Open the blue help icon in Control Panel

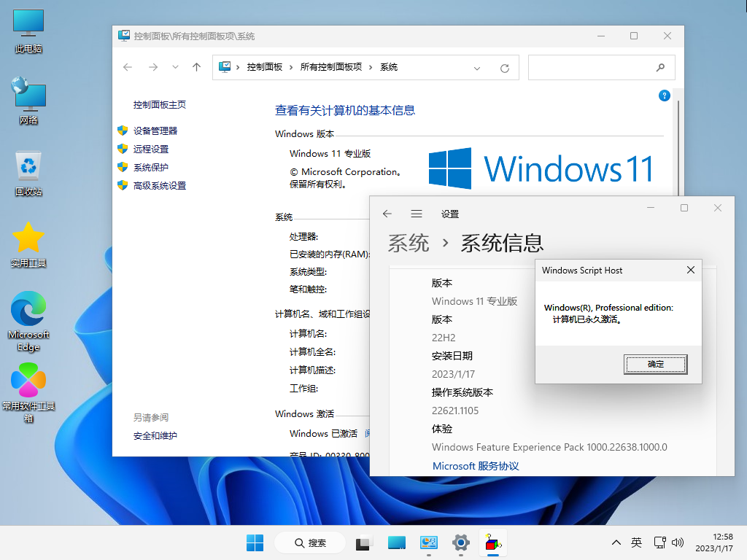click(x=664, y=96)
